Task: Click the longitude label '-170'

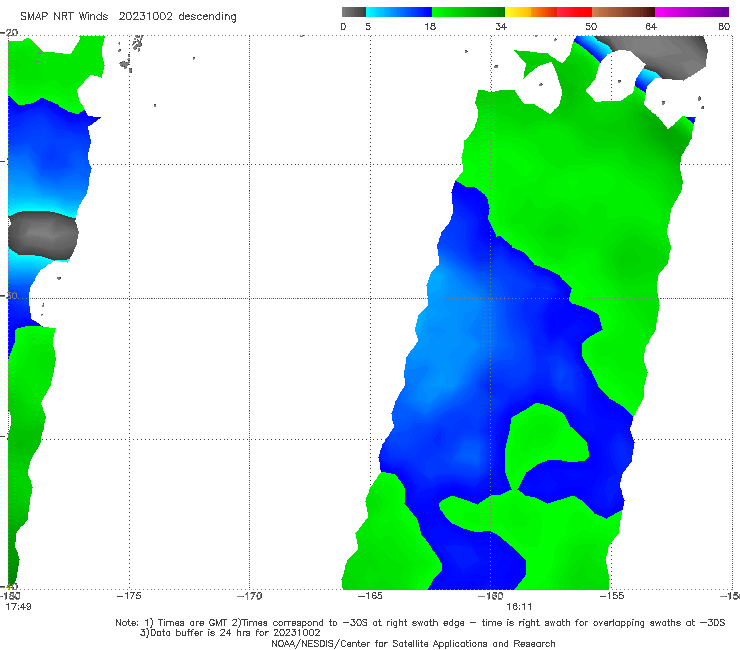Action: (x=249, y=596)
